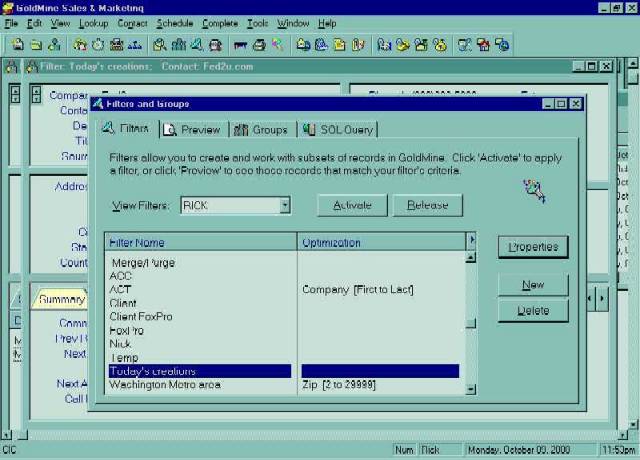Image resolution: width=640 pixels, height=460 pixels.
Task: Click main window horizontal scrollbar left arrow
Action: tap(6, 435)
